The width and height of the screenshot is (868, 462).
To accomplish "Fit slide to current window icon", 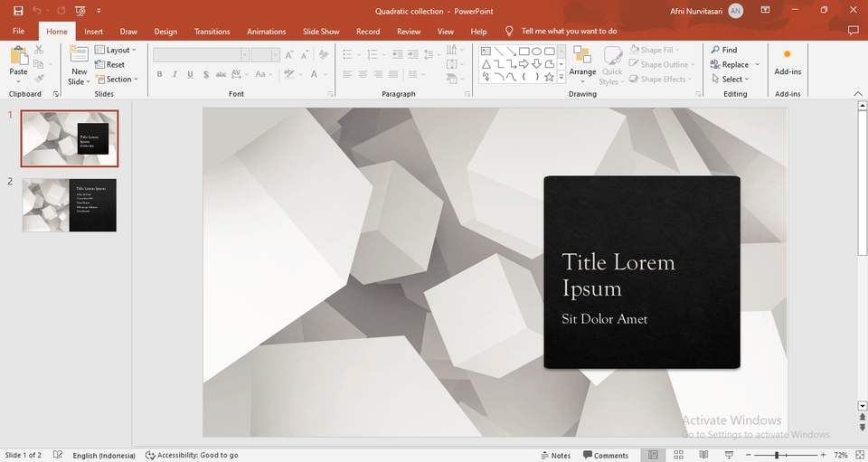I will pyautogui.click(x=859, y=455).
